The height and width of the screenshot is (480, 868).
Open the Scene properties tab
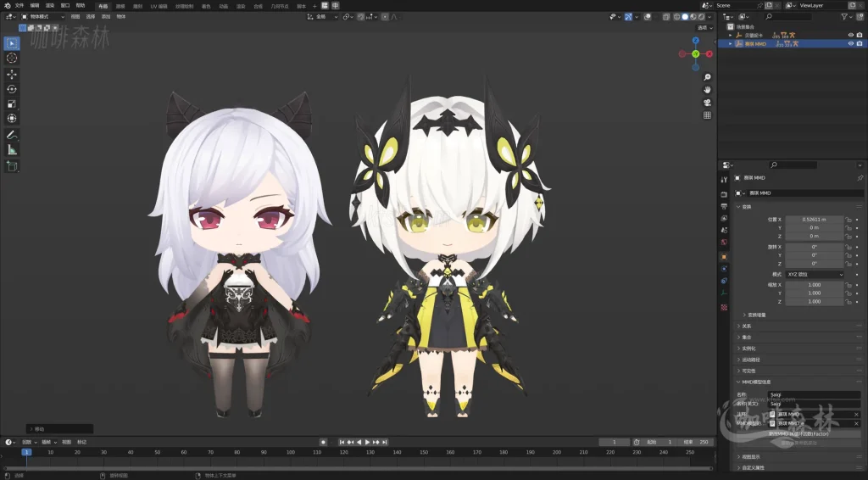[724, 231]
